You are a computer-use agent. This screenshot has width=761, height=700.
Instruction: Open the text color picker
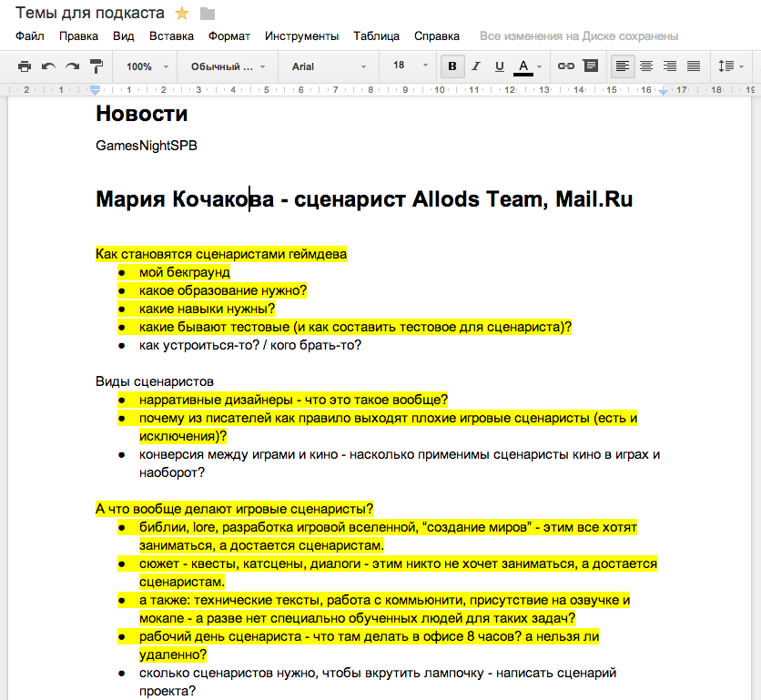coord(528,66)
